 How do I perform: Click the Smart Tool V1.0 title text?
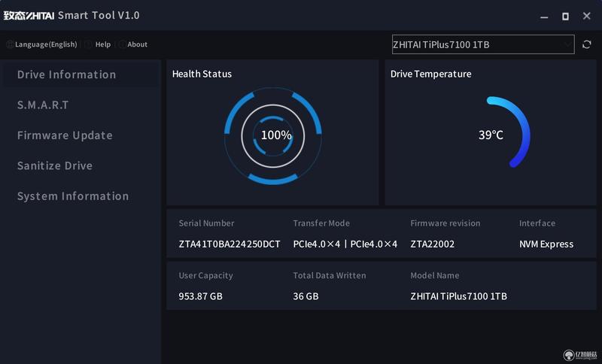[x=99, y=15]
